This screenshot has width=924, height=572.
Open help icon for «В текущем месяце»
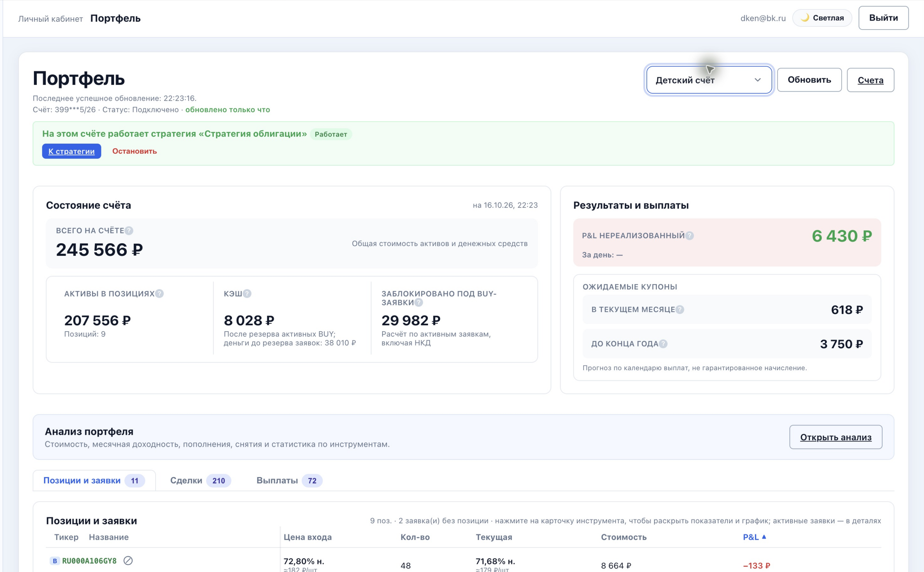[x=680, y=309]
